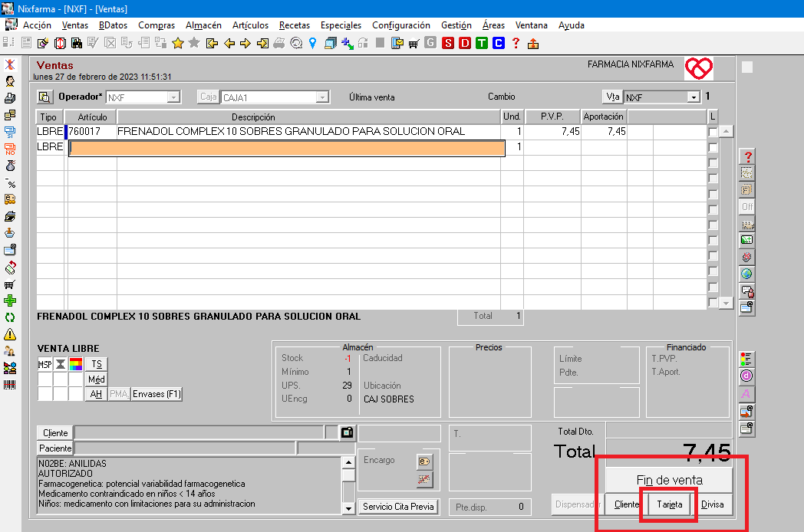Click the Tarjeta payment button
This screenshot has height=532, width=804.
[670, 504]
